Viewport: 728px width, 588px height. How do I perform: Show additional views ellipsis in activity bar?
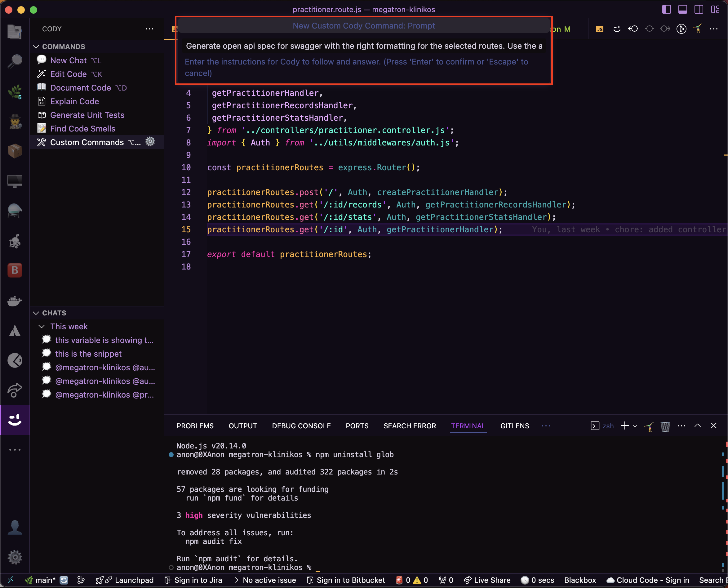pos(15,450)
